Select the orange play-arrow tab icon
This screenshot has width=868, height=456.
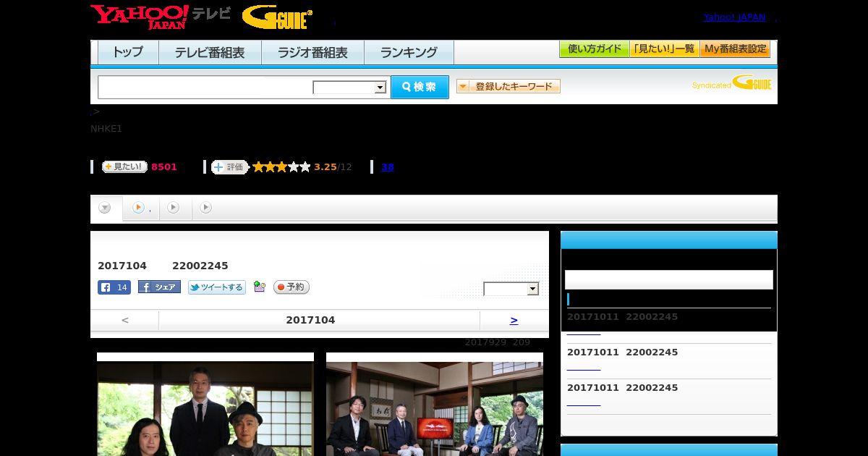pos(138,208)
